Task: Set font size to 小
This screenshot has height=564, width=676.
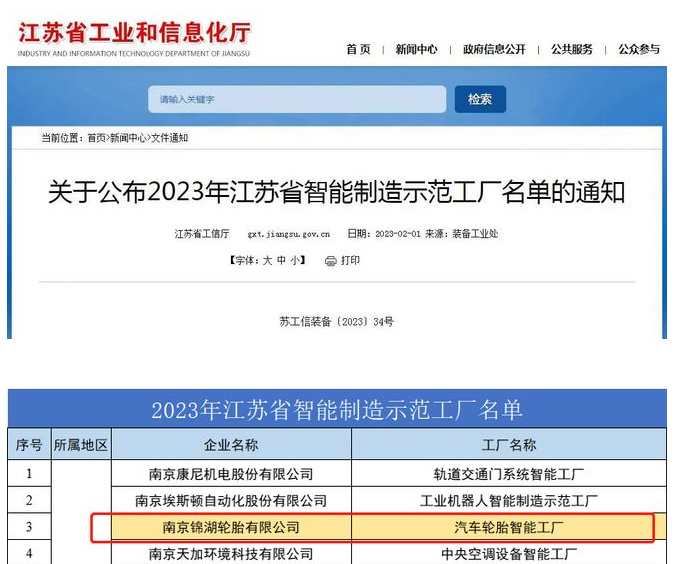Action: (x=295, y=260)
